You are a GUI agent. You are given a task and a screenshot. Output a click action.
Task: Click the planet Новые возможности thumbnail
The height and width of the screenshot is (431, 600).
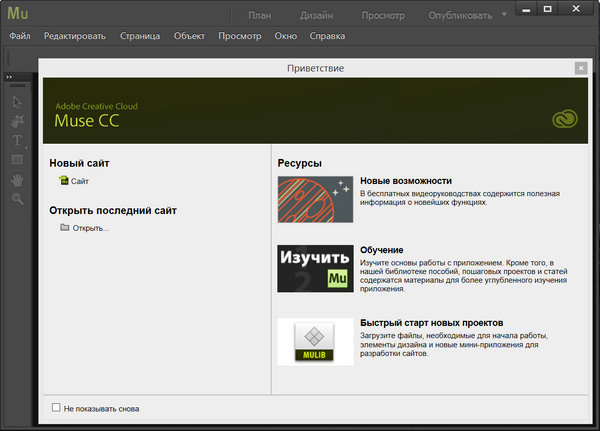(315, 199)
